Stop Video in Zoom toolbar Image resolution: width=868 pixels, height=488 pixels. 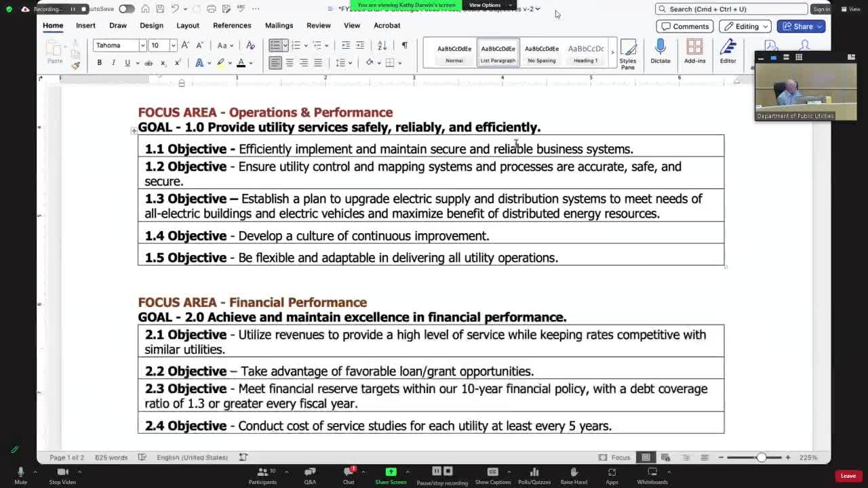[x=62, y=475]
